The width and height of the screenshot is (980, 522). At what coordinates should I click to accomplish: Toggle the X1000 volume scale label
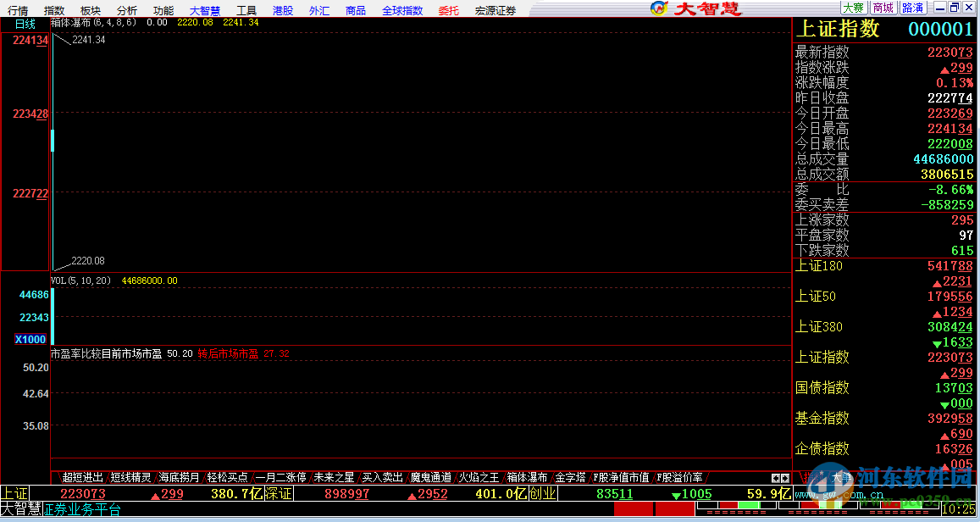pyautogui.click(x=30, y=339)
